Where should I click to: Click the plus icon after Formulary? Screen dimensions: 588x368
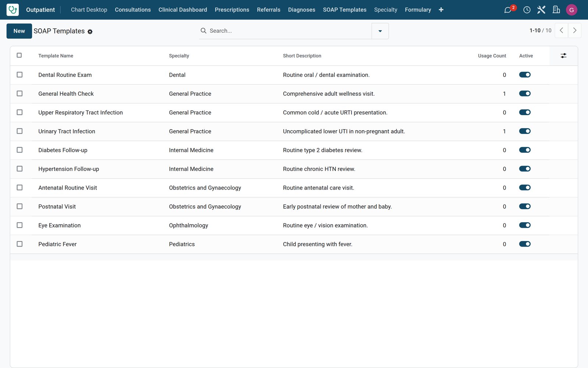coord(441,10)
